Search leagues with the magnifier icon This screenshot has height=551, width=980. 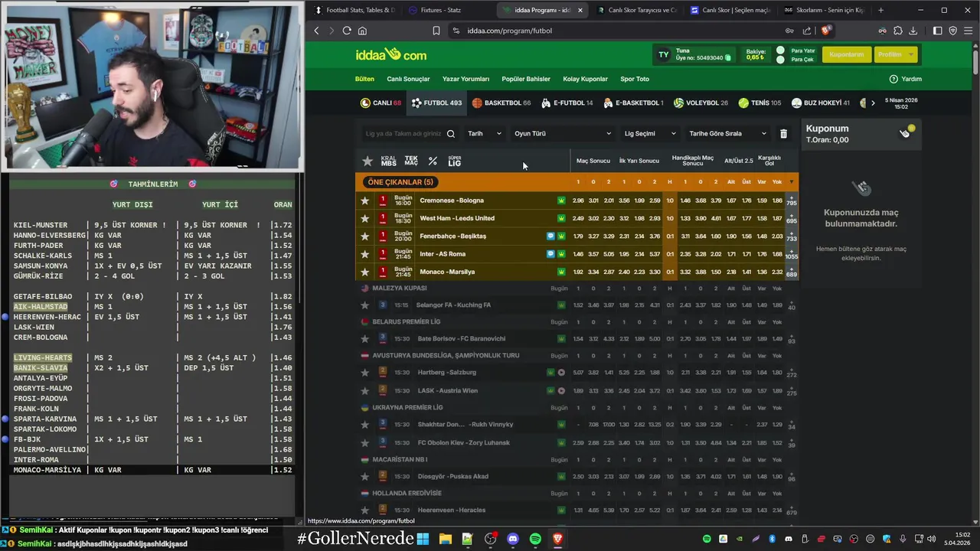click(451, 133)
